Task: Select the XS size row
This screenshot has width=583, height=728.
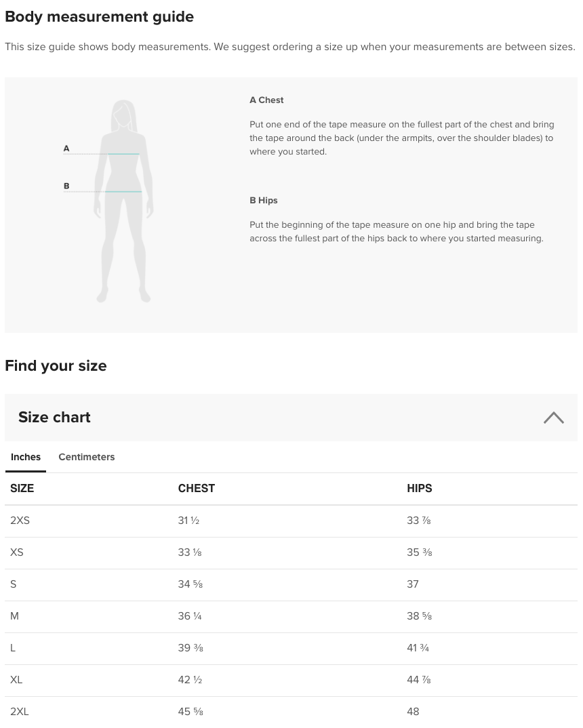Action: (291, 553)
